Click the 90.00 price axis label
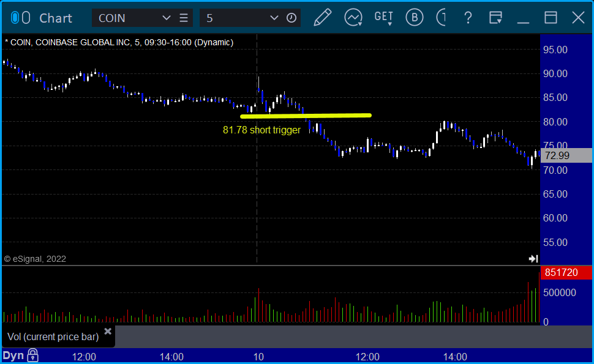 pyautogui.click(x=555, y=73)
